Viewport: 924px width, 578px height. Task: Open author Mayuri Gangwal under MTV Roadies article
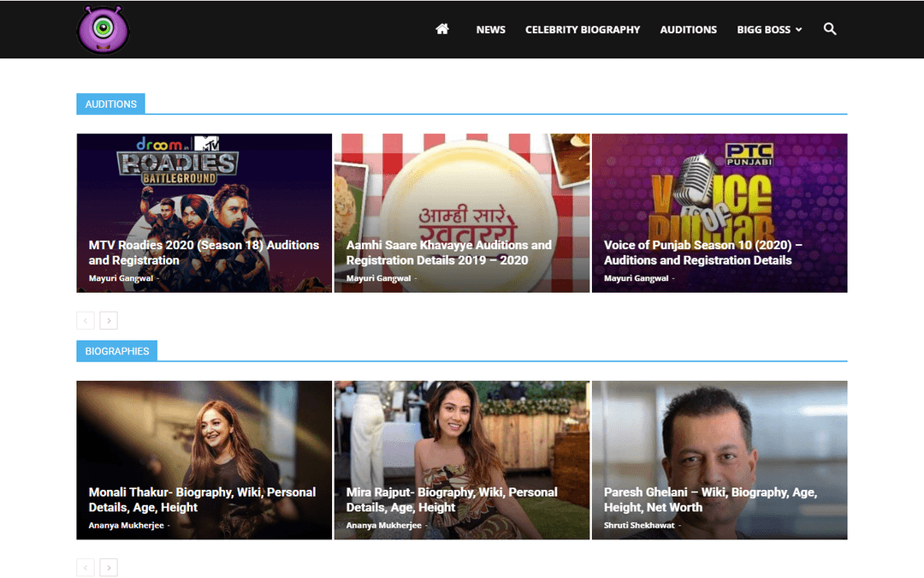tap(121, 278)
